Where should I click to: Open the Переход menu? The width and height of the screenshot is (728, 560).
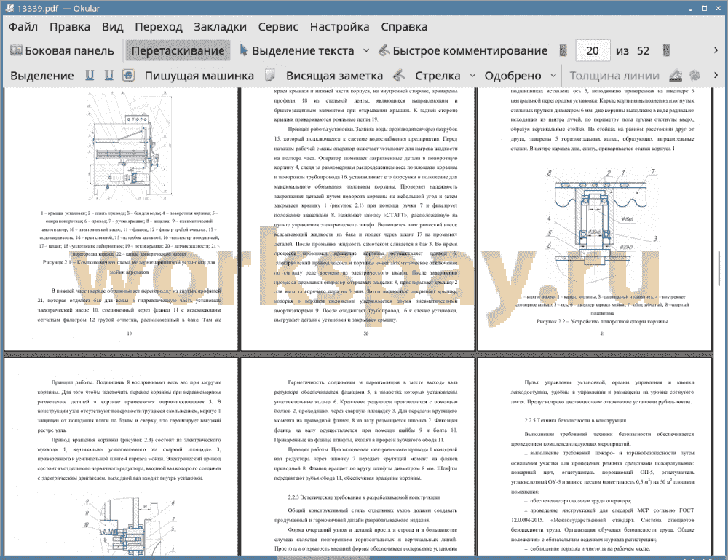pos(158,27)
